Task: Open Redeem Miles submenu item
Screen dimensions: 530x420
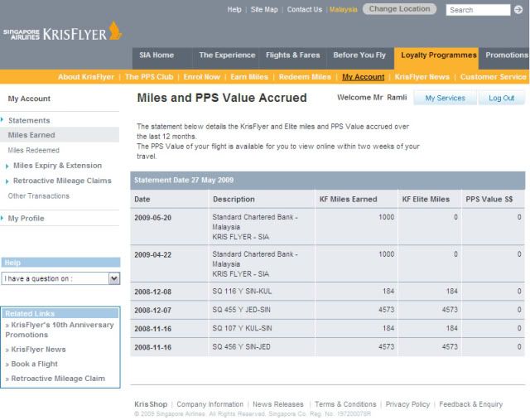Action: pos(305,77)
